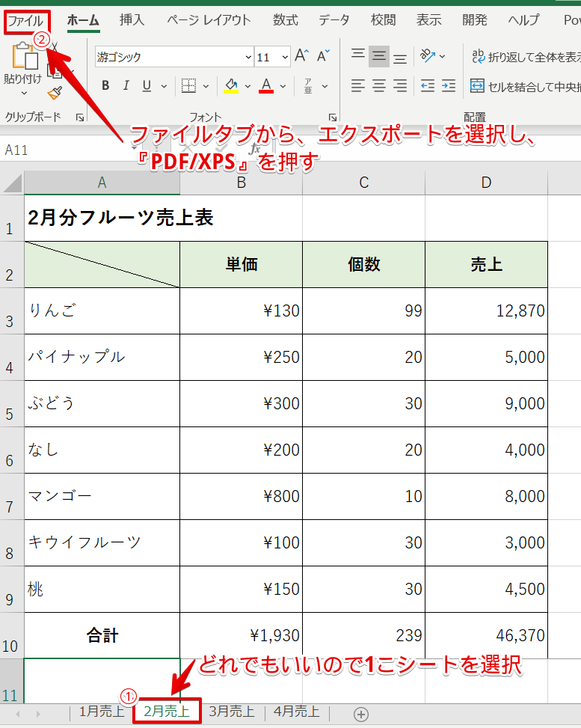Decrease font size with smaller A icon
The image size is (581, 728).
click(323, 56)
